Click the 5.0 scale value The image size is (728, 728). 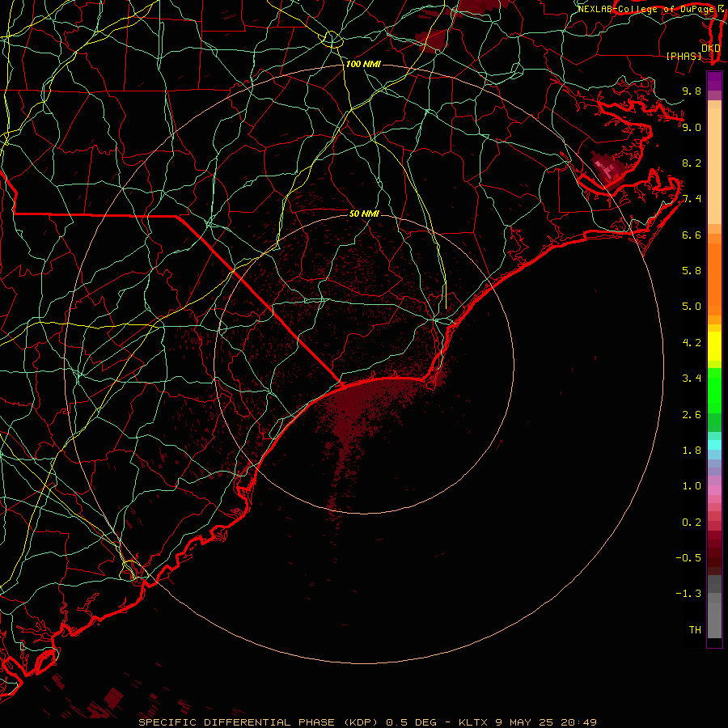tap(692, 307)
